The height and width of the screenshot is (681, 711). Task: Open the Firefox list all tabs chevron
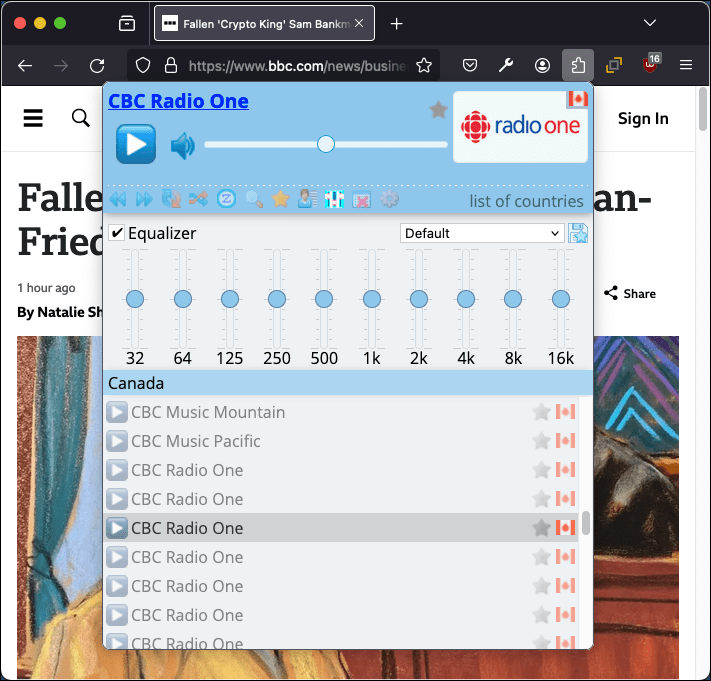point(650,23)
